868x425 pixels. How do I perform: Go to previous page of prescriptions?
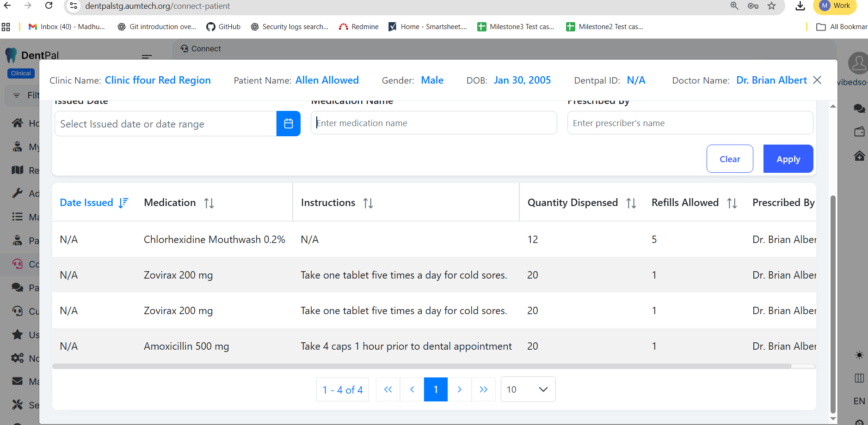(412, 389)
